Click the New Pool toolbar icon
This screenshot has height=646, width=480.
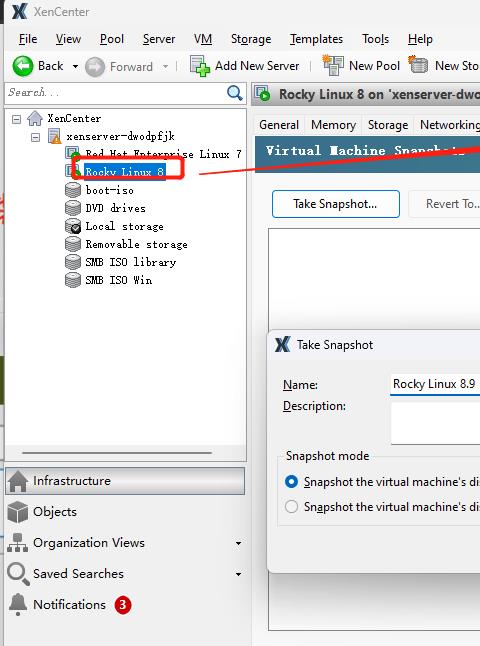pyautogui.click(x=333, y=66)
